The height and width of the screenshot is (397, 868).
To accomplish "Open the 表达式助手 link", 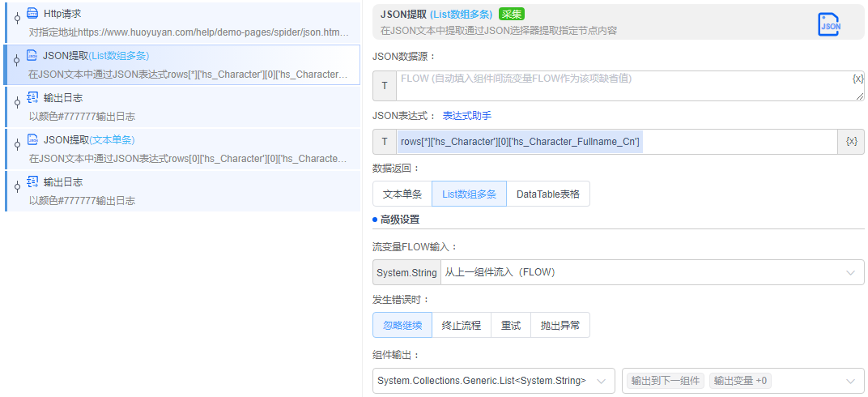I will pyautogui.click(x=466, y=116).
